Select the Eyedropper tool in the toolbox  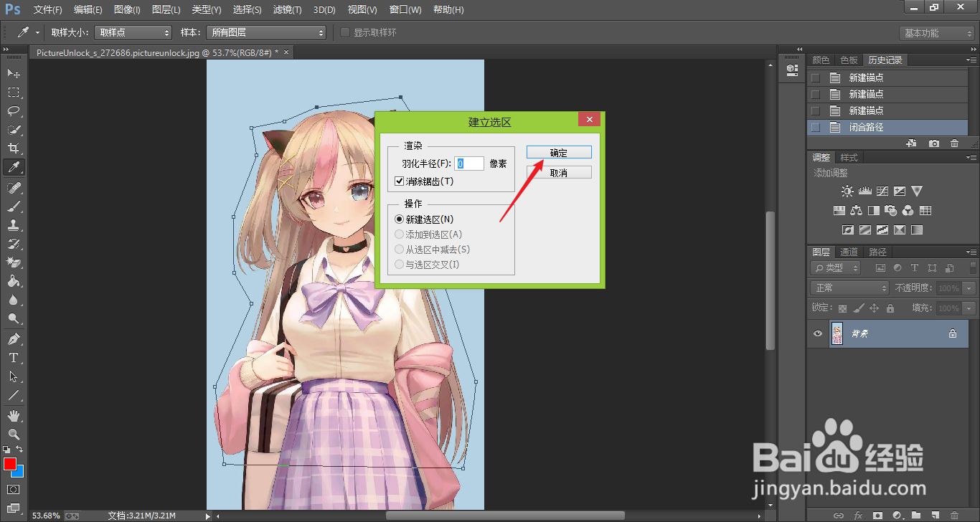coord(14,167)
